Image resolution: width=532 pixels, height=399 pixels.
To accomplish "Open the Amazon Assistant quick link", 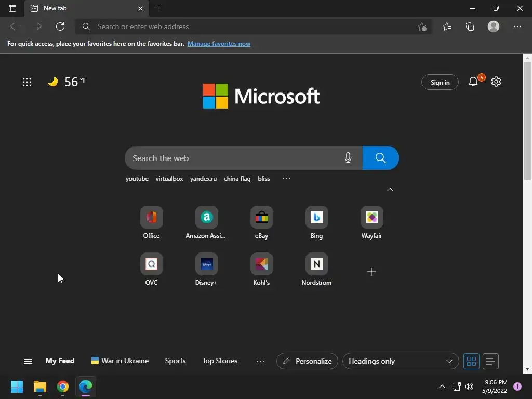I will (x=206, y=222).
